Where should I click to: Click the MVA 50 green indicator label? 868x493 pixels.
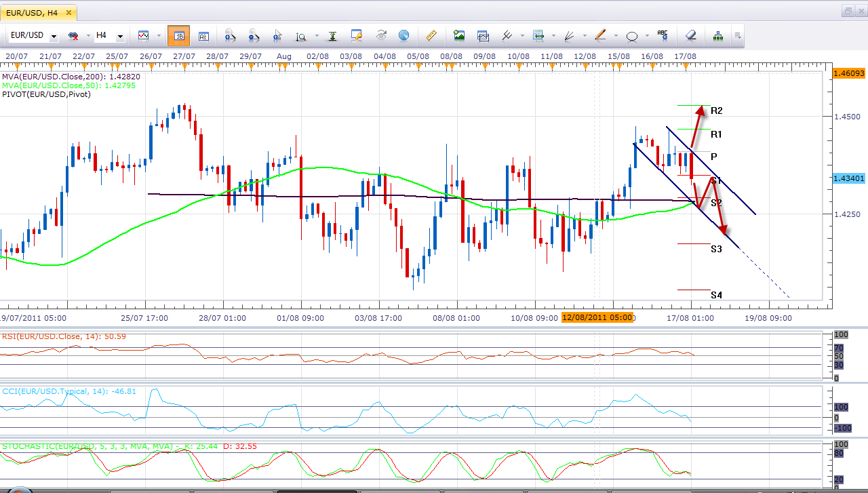point(69,85)
